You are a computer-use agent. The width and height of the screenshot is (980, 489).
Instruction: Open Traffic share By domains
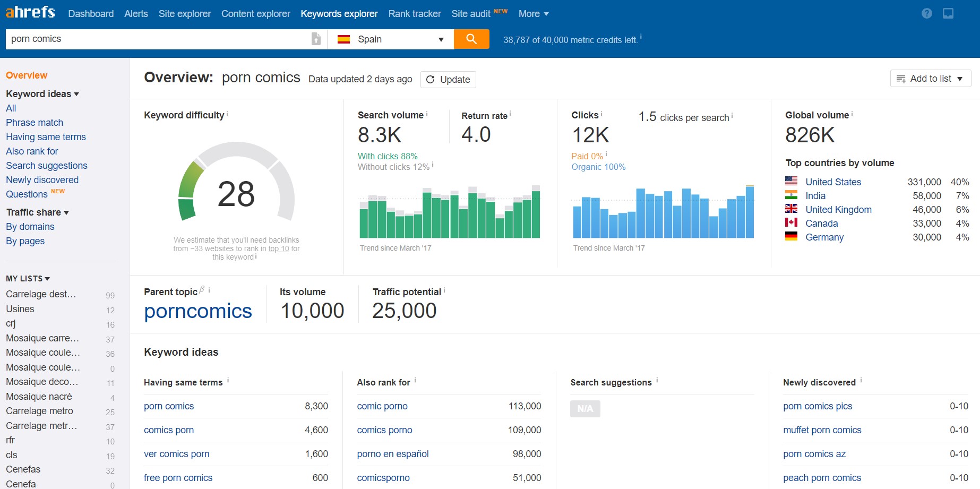[x=30, y=227]
